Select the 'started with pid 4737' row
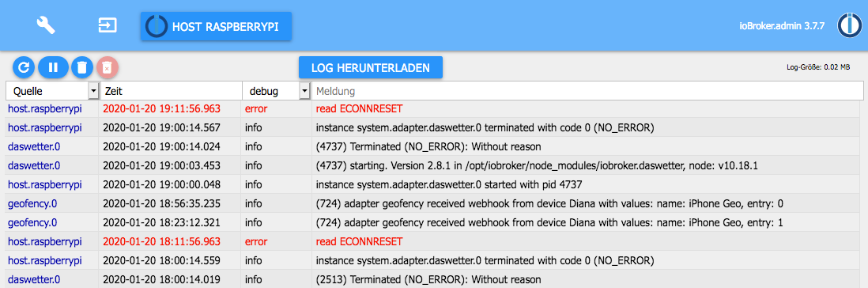Image resolution: width=868 pixels, height=288 pixels. pos(434,185)
